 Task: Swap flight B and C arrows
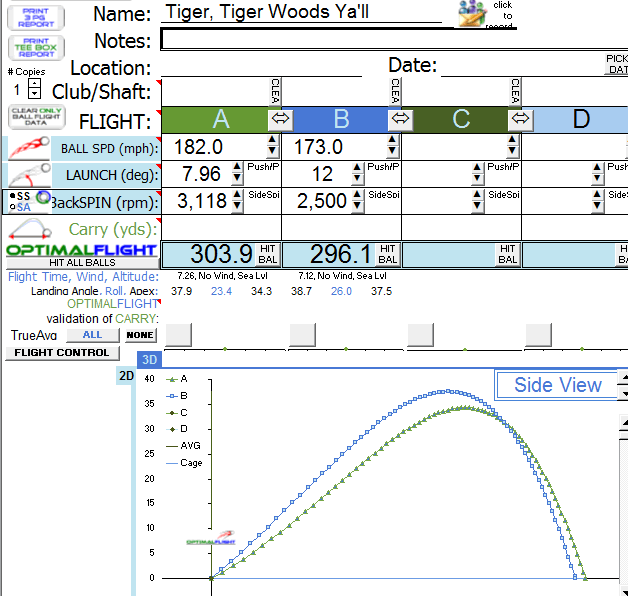pos(400,119)
